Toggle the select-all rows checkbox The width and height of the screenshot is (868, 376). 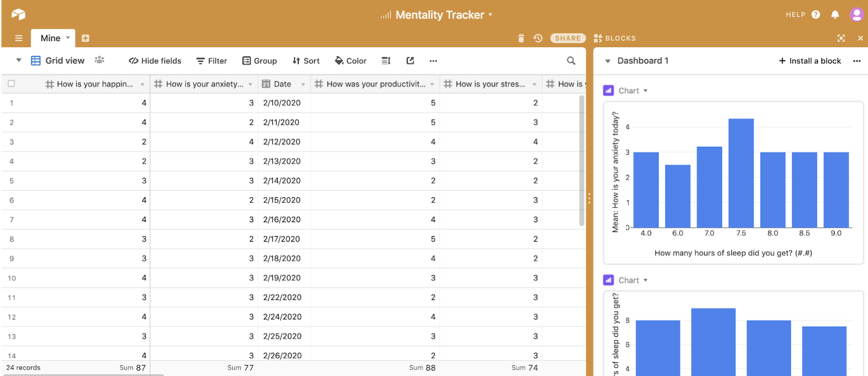[11, 84]
